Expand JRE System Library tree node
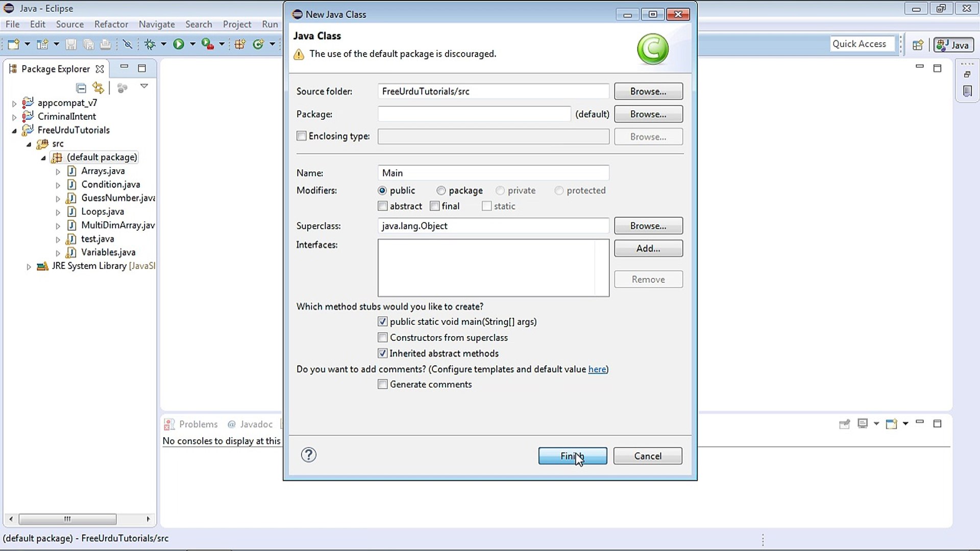980x551 pixels. click(x=29, y=266)
